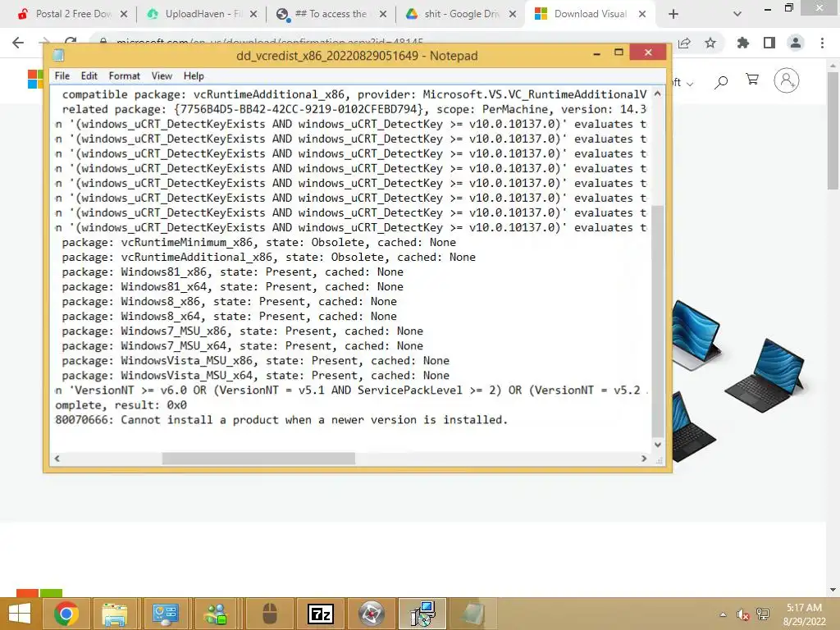Switch to 'shit - Google Drive' tab
Viewport: 840px width, 630px height.
click(461, 14)
